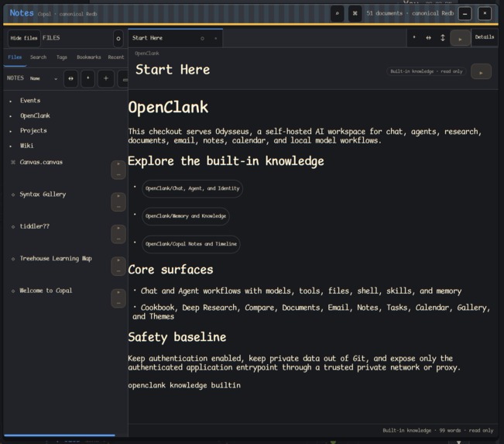Image resolution: width=504 pixels, height=444 pixels.
Task: Open the Treehouse Learning Map note
Action: tap(56, 259)
